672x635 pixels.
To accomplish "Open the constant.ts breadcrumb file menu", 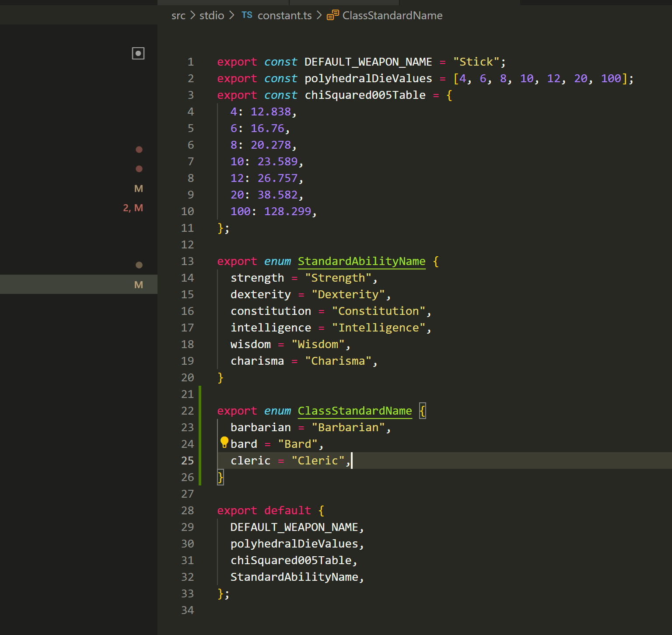I will tap(284, 15).
